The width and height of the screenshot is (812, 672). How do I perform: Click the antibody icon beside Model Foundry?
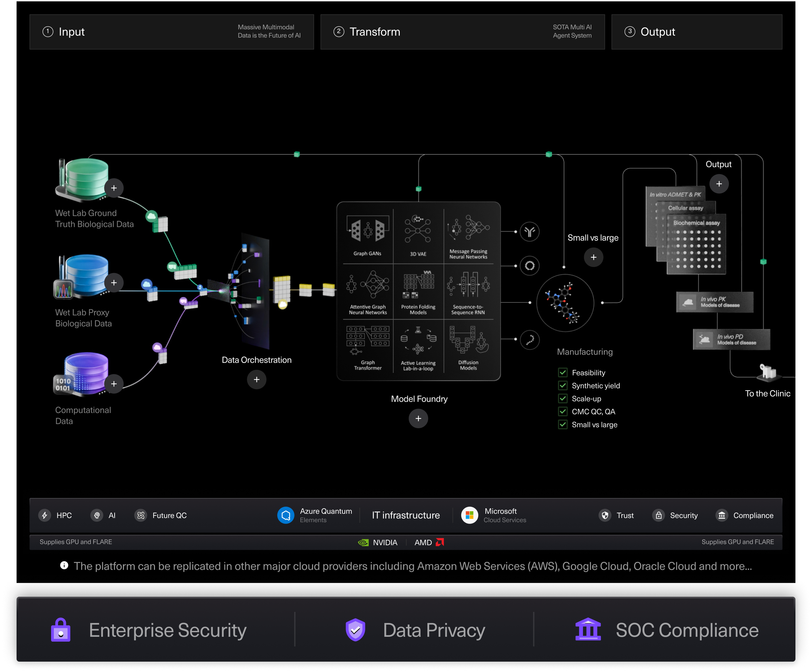tap(529, 232)
